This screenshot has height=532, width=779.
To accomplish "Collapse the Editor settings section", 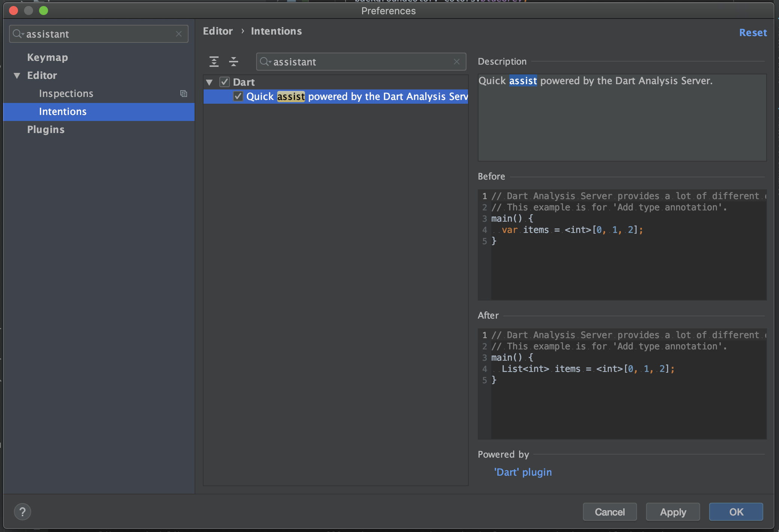I will tap(17, 76).
